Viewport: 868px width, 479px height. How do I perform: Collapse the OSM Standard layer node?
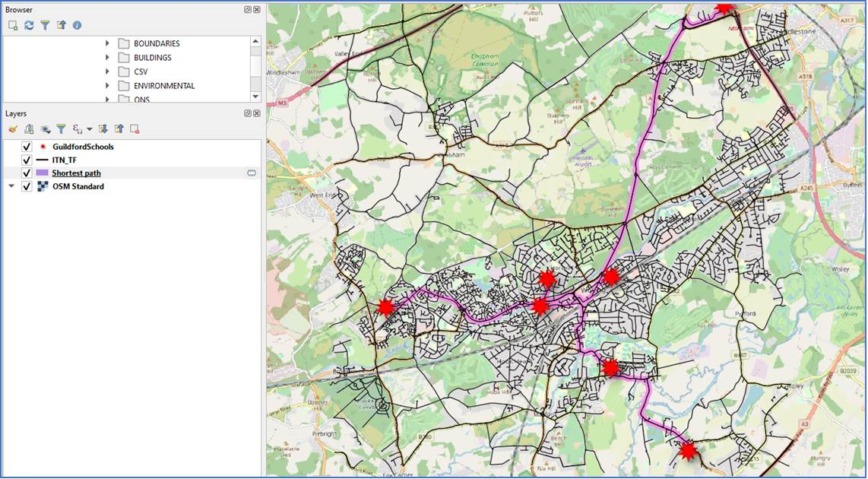coord(11,186)
